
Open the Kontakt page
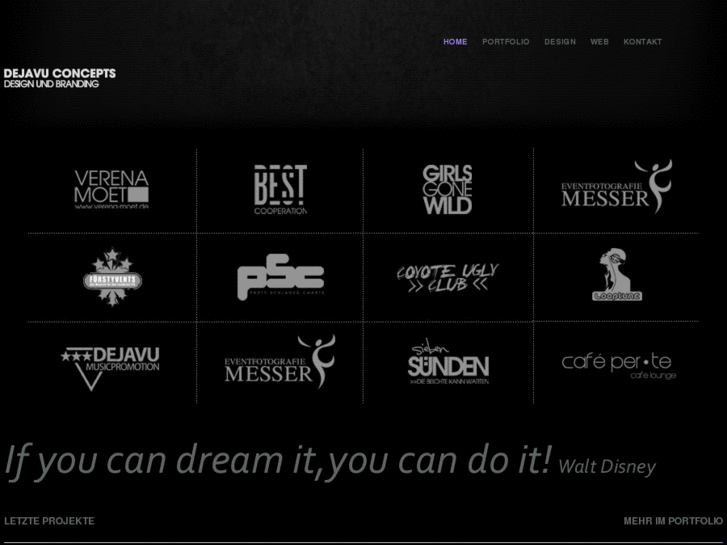[642, 42]
